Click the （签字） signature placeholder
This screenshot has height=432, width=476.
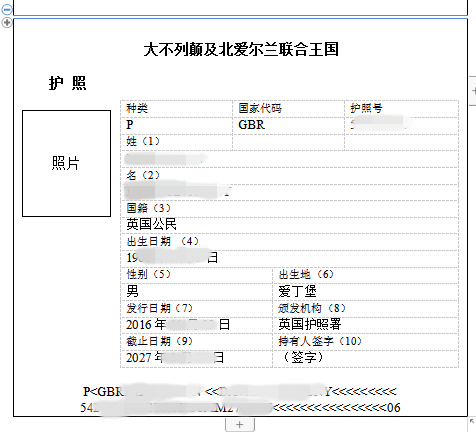point(303,357)
